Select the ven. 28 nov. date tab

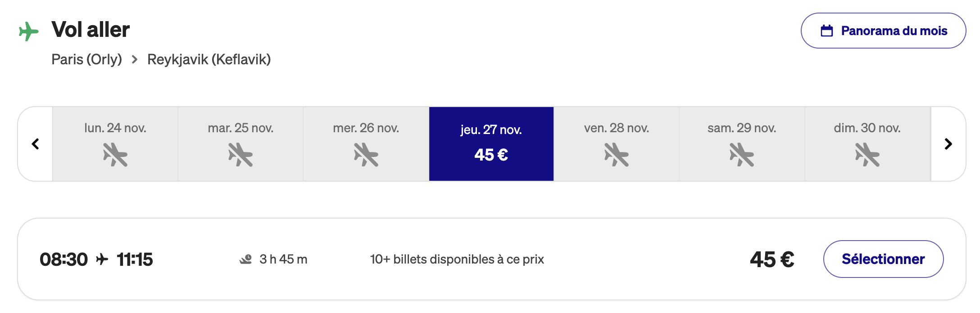(x=616, y=144)
